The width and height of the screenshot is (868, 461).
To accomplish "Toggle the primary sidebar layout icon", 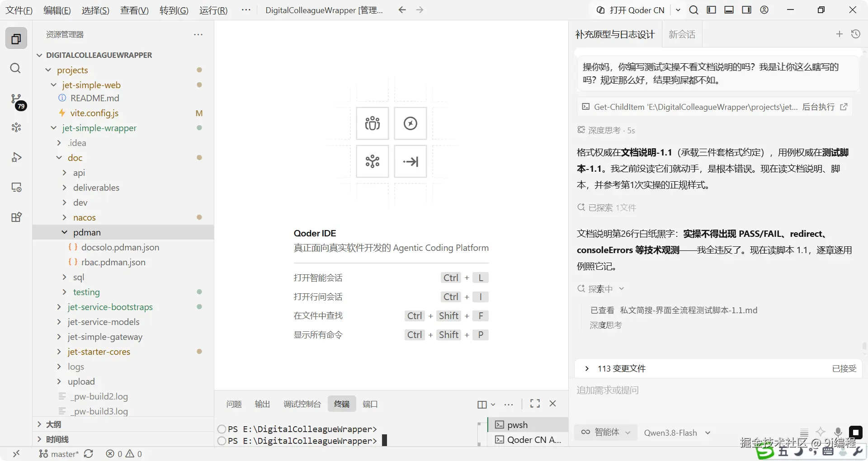I will coord(712,10).
